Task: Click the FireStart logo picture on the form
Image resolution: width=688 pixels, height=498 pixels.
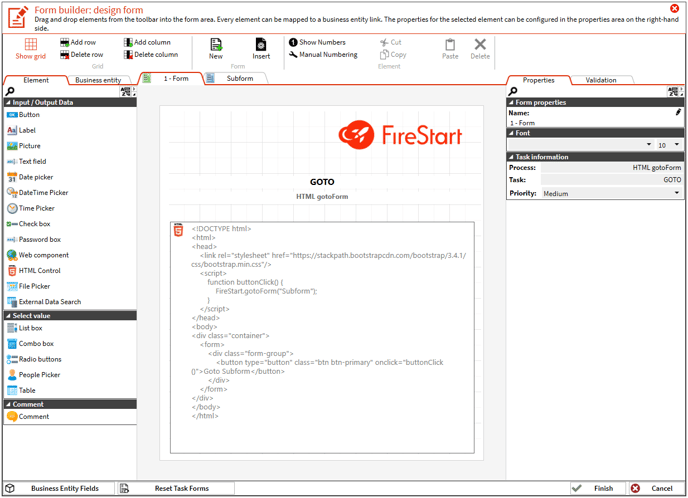Action: click(400, 135)
